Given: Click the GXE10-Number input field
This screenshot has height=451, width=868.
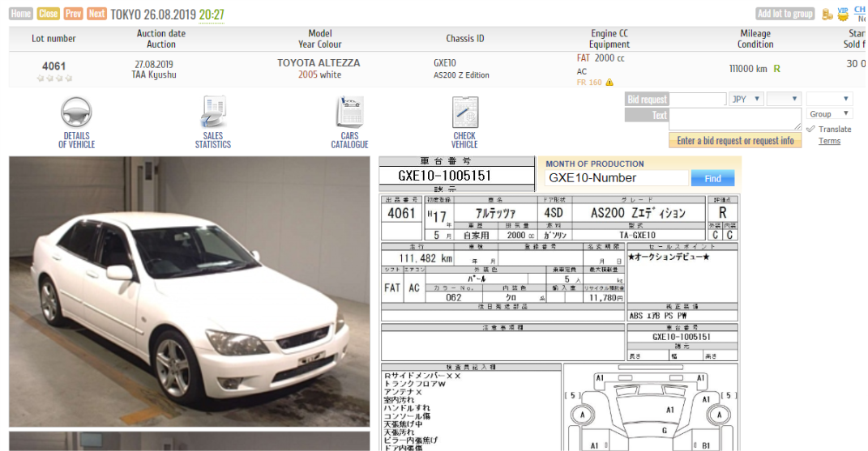Looking at the screenshot, I should point(617,178).
